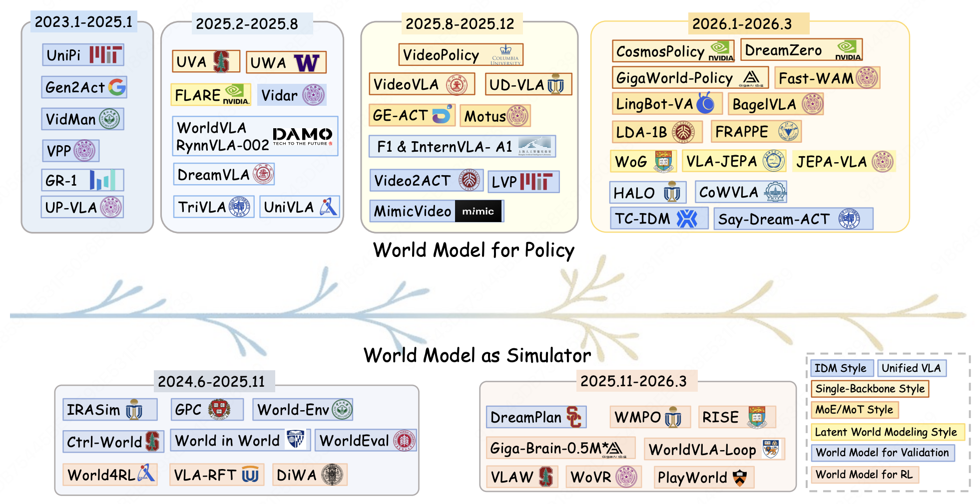Image resolution: width=980 pixels, height=504 pixels.
Task: Click the MIT logo beside LVP
Action: [536, 182]
